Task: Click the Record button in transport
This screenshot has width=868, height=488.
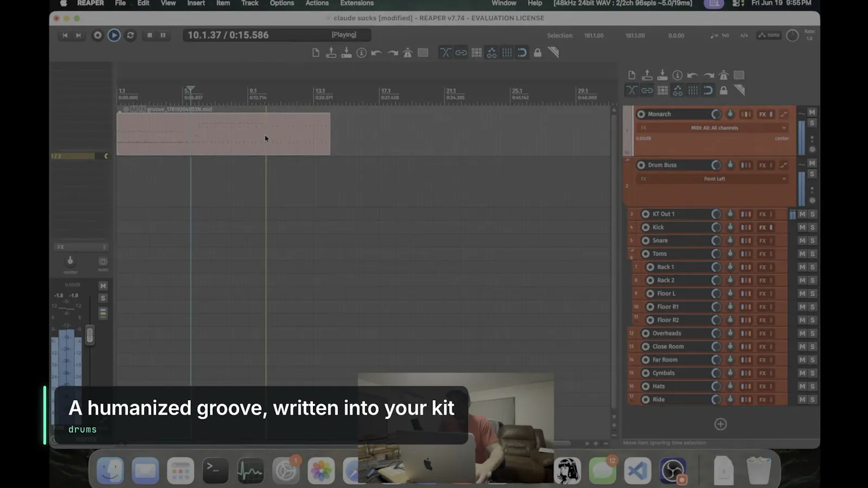Action: (x=98, y=35)
